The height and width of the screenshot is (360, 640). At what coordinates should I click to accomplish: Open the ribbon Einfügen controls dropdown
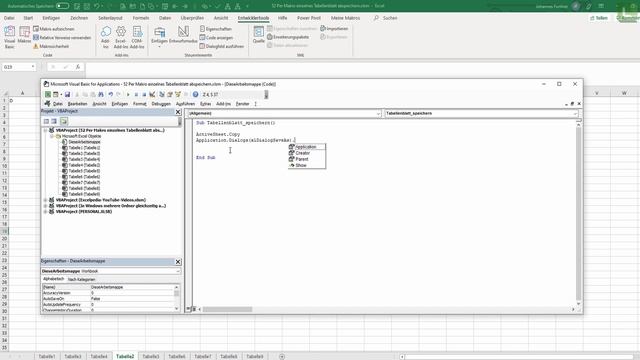(159, 46)
